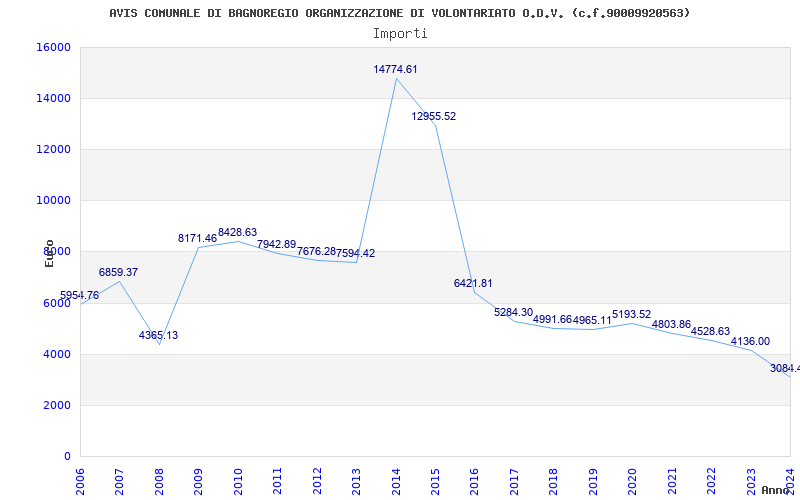Select the 4365.13 data label
The image size is (800, 500).
(x=158, y=336)
